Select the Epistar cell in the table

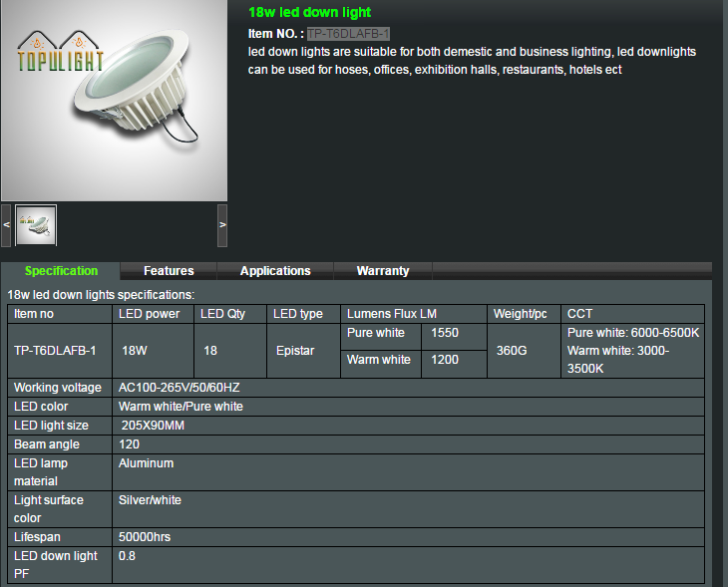tap(297, 351)
